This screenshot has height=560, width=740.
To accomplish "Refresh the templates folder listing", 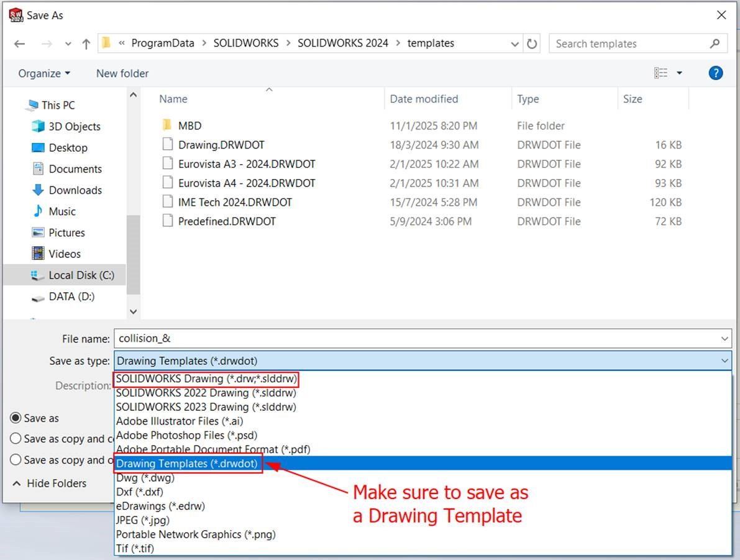I will (x=532, y=44).
